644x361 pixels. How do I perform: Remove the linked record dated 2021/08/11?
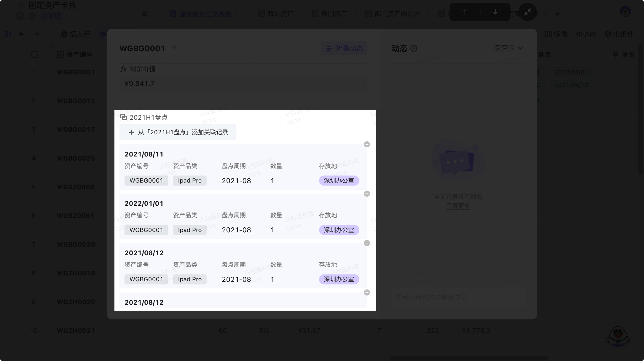pyautogui.click(x=367, y=144)
